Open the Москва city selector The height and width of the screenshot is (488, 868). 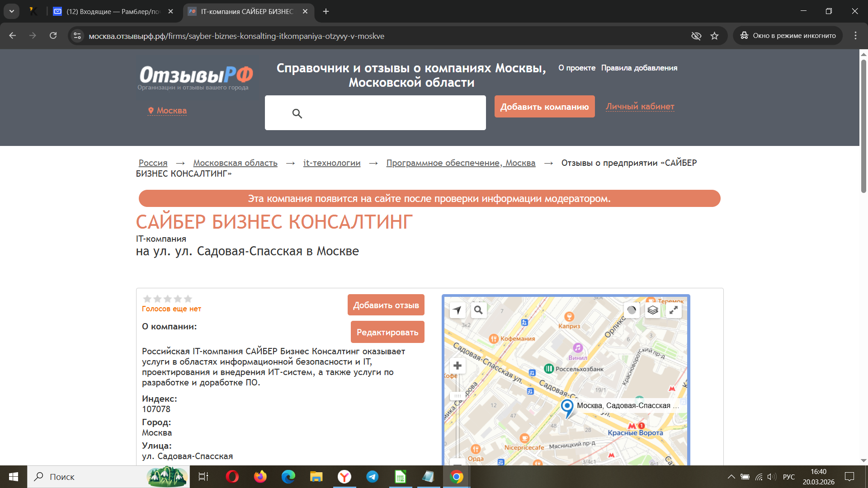pos(167,111)
